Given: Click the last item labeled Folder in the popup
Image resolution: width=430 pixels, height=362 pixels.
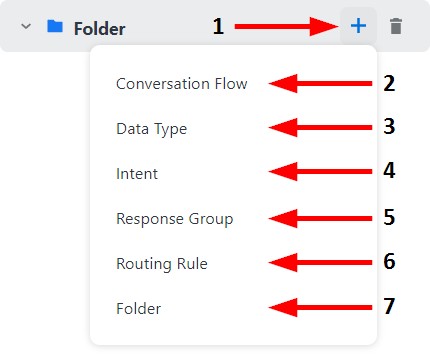Looking at the screenshot, I should point(138,309).
